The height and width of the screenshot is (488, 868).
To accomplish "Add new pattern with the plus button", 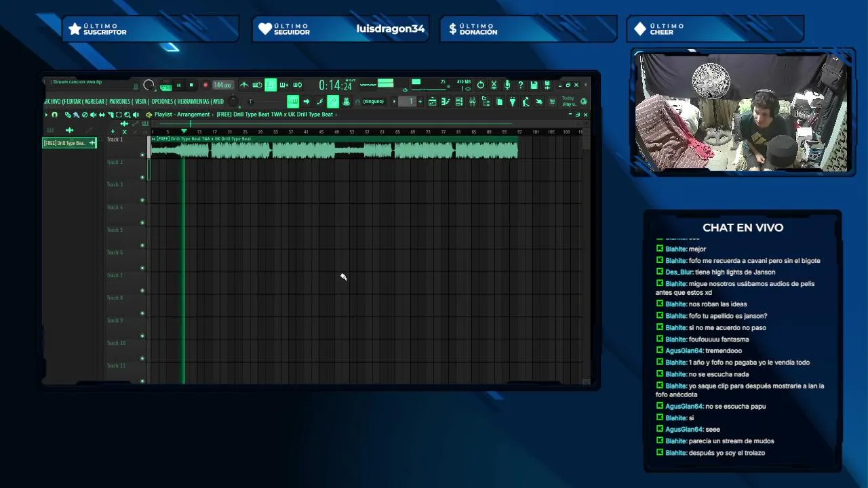I will (x=420, y=101).
